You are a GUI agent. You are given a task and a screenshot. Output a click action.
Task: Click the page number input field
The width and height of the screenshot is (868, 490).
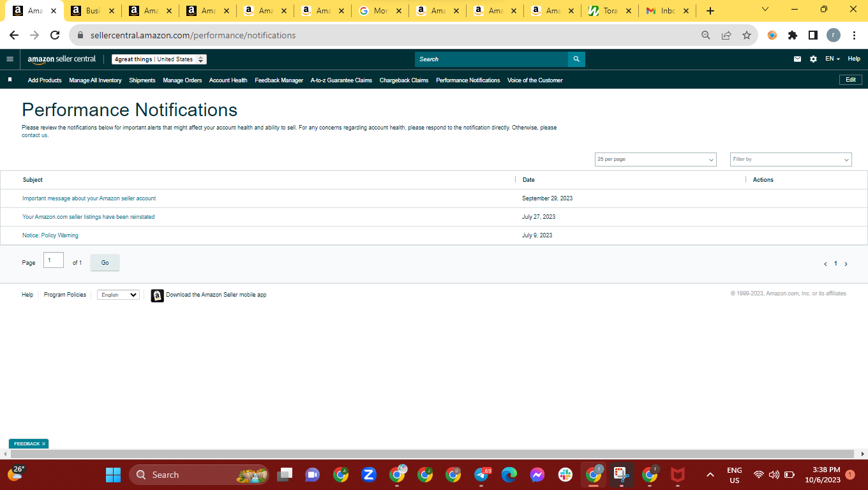tap(54, 260)
